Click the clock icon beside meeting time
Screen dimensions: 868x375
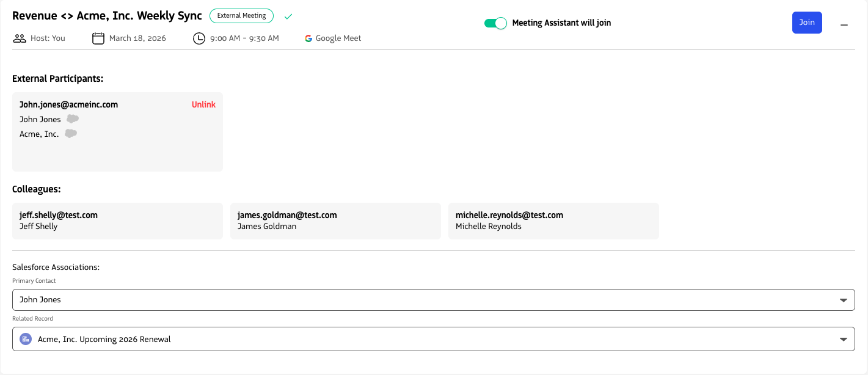(x=199, y=38)
